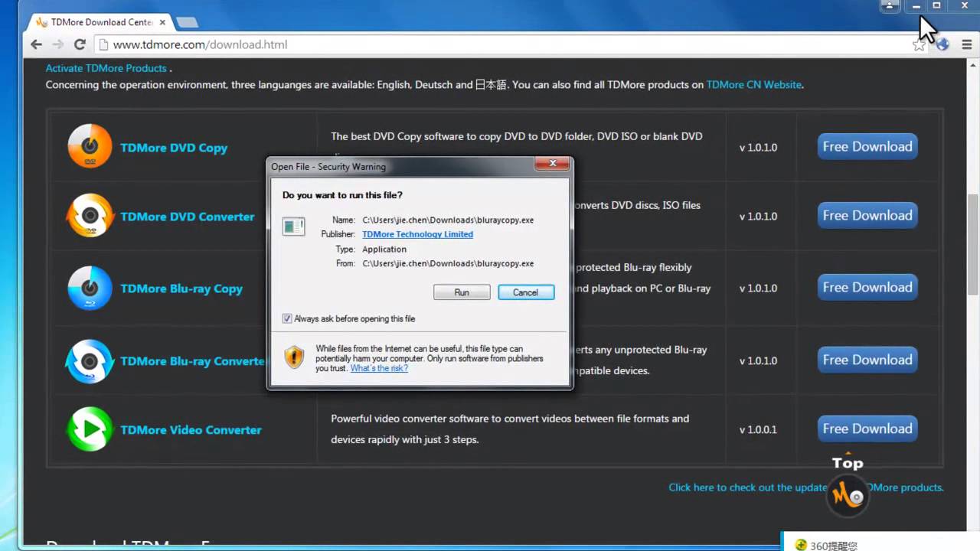Open TDMore Technology Limited publisher link
This screenshot has height=551, width=980.
click(417, 234)
